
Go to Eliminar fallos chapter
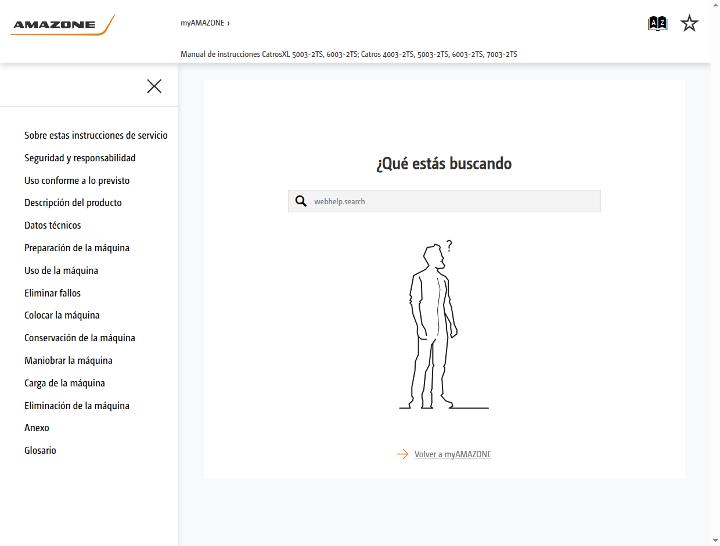[52, 293]
